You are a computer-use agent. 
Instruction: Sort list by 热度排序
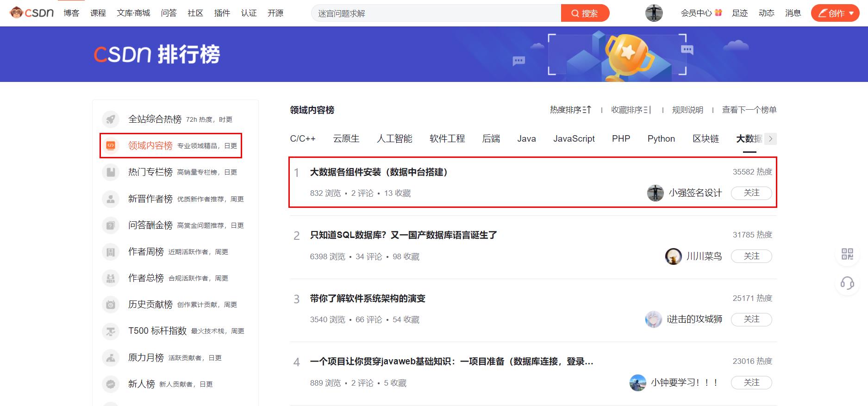click(x=570, y=110)
